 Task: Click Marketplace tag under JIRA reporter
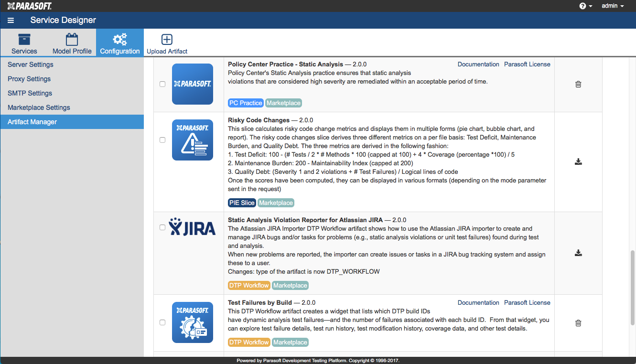(290, 285)
